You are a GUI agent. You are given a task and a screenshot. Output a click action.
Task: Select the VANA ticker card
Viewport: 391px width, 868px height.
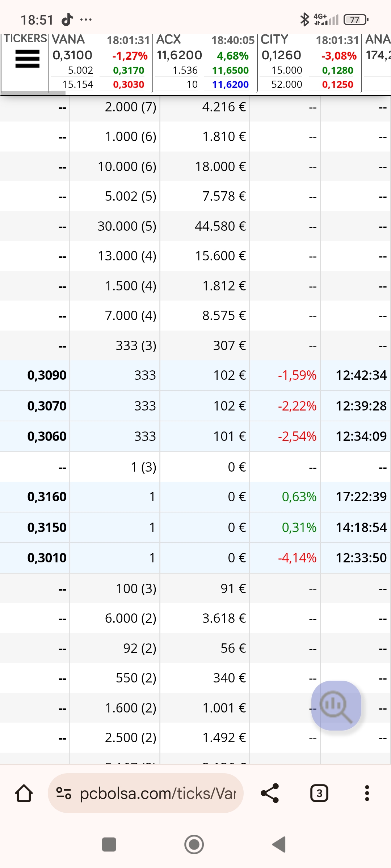pos(100,62)
